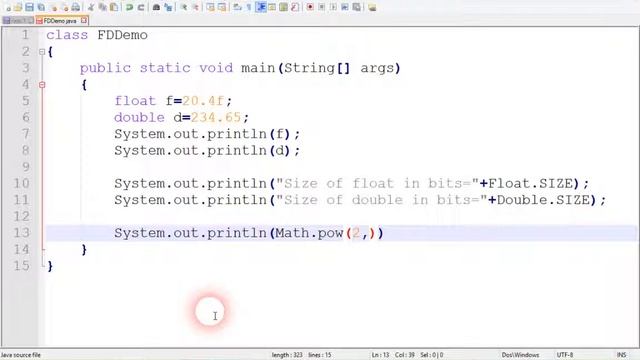The width and height of the screenshot is (640, 360).
Task: Click line number 10 in the margin
Action: [21, 183]
